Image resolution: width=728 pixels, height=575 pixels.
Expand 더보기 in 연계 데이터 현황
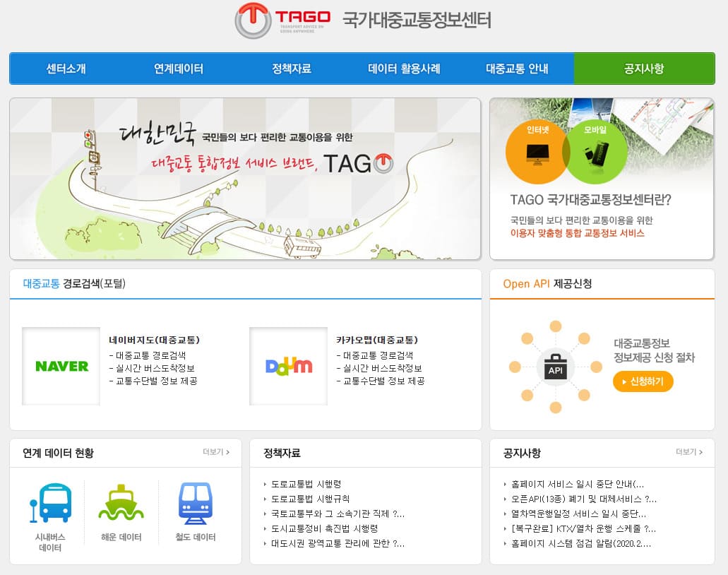point(216,452)
